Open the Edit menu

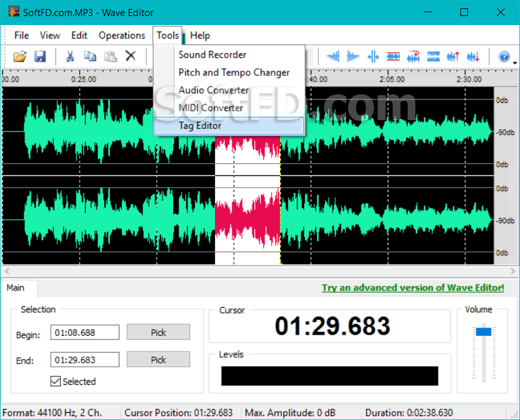(79, 35)
